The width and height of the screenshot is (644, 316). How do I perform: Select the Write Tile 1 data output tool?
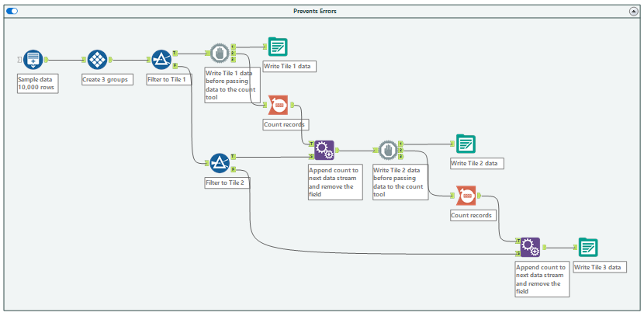point(278,47)
